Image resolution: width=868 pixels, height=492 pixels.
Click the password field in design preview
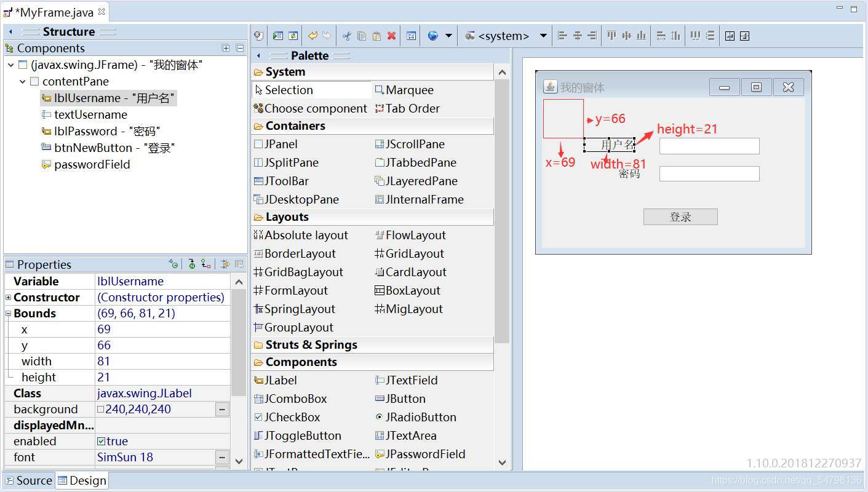[x=709, y=173]
